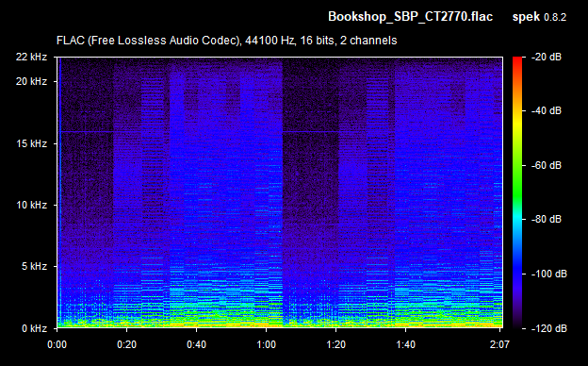Click the 2:07 end time label

click(499, 344)
